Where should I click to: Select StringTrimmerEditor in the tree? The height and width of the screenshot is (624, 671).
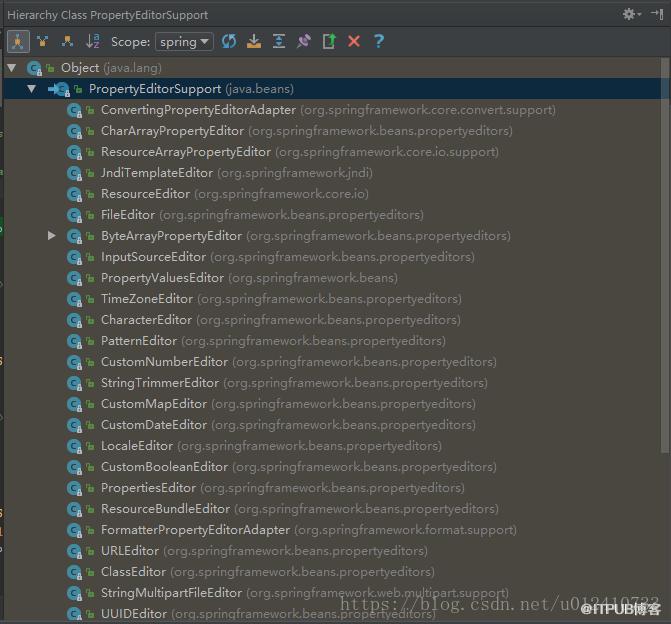click(160, 383)
